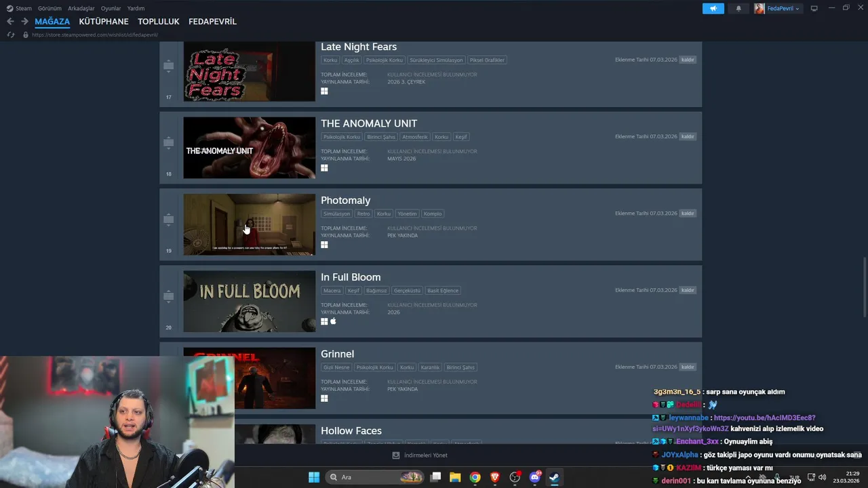
Task: Click the In Full Bloom thumbnail
Action: click(x=249, y=302)
